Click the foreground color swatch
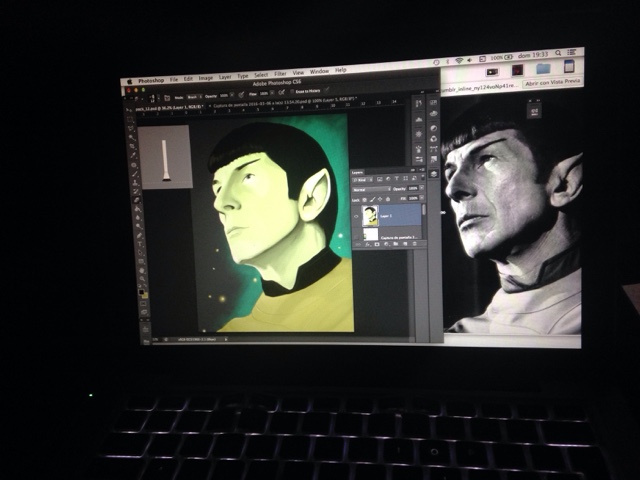640x480 pixels. pos(141,292)
